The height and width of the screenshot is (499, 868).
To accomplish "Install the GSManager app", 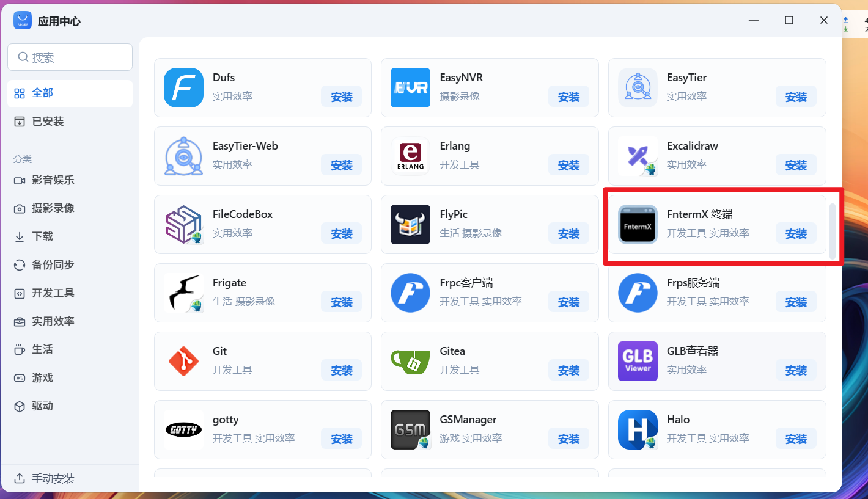I will tap(568, 439).
